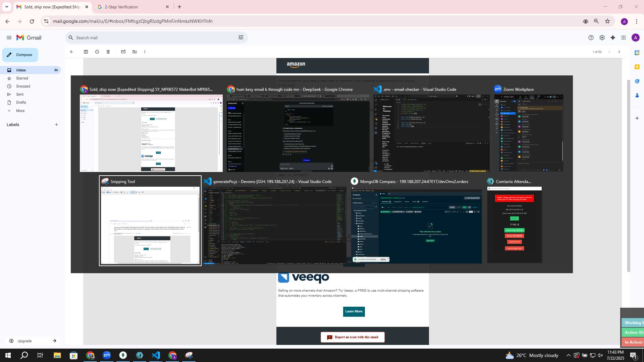Viewport: 644px width, 362px height.
Task: Show search options filter icon
Action: click(241, 38)
